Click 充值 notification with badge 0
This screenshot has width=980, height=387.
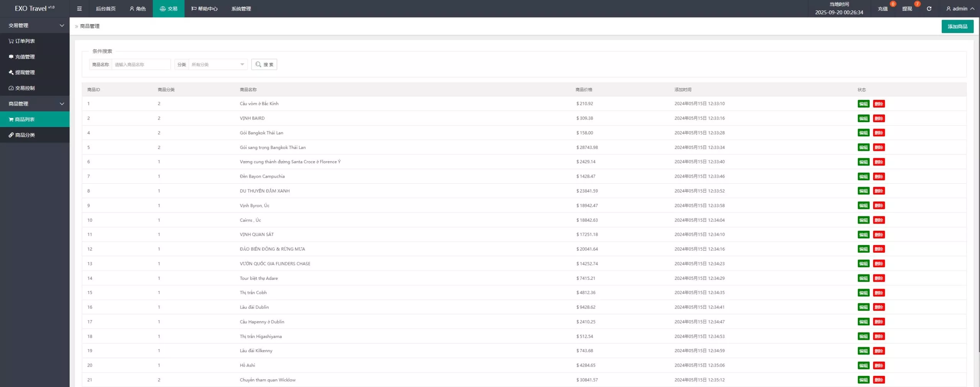click(x=882, y=8)
